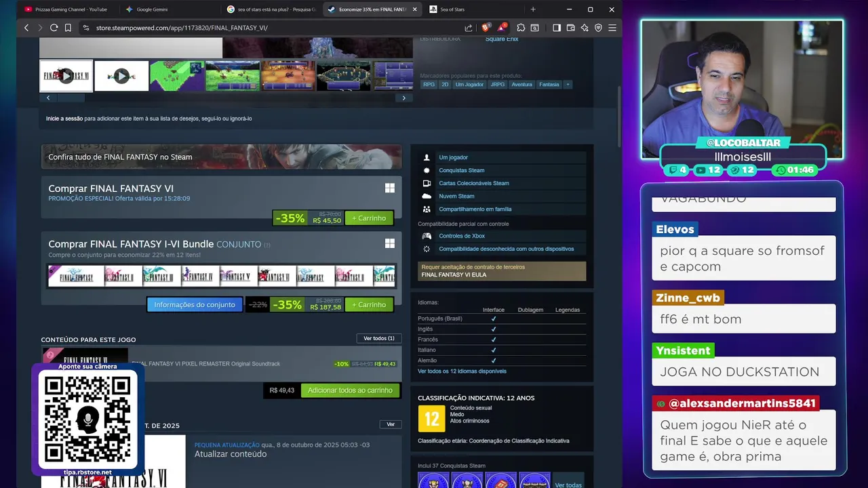The height and width of the screenshot is (488, 868).
Task: Click the page vertical scrollbar
Action: tap(618, 115)
